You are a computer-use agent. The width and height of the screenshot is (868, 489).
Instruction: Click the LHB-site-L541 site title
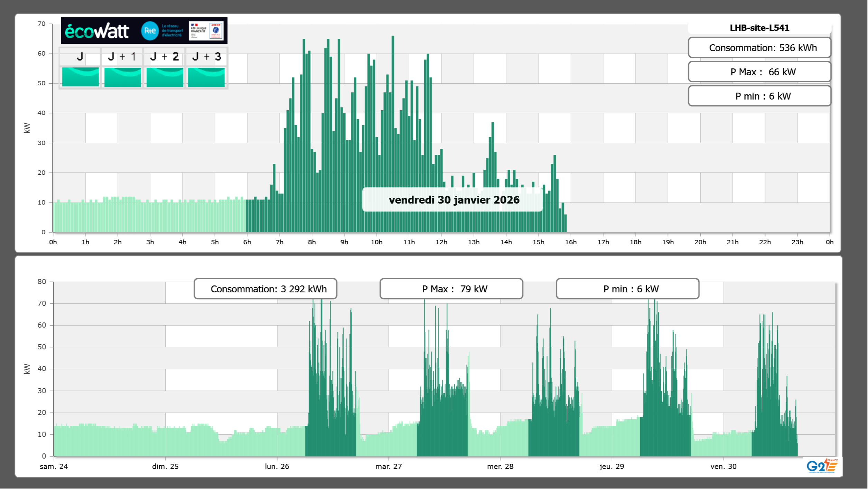[x=759, y=28]
